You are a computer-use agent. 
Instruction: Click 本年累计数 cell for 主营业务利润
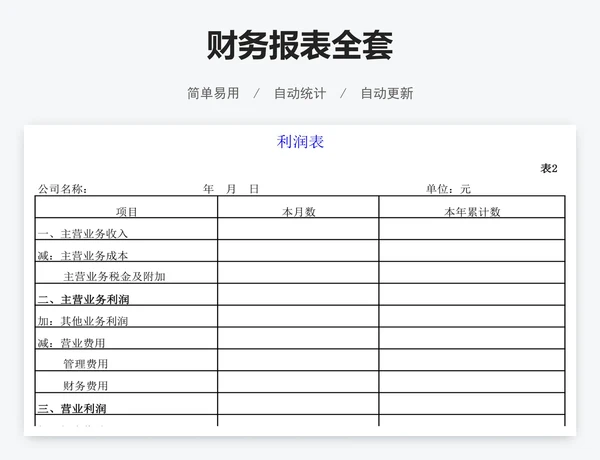472,294
